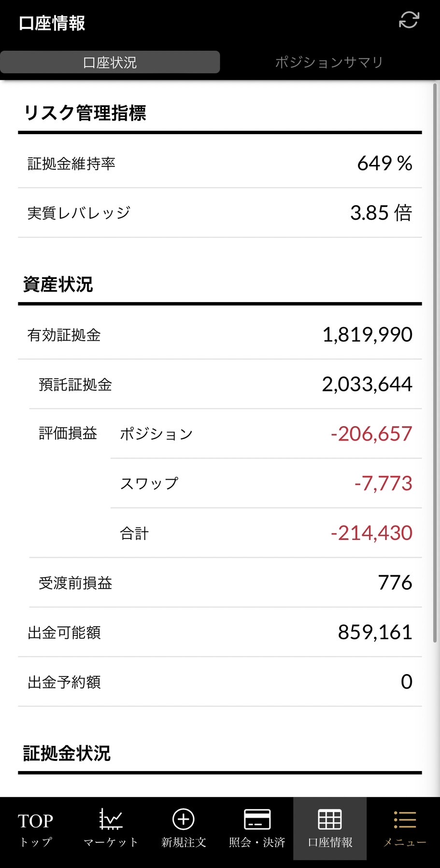
Task: Select the 出金予約額 row
Action: 220,682
